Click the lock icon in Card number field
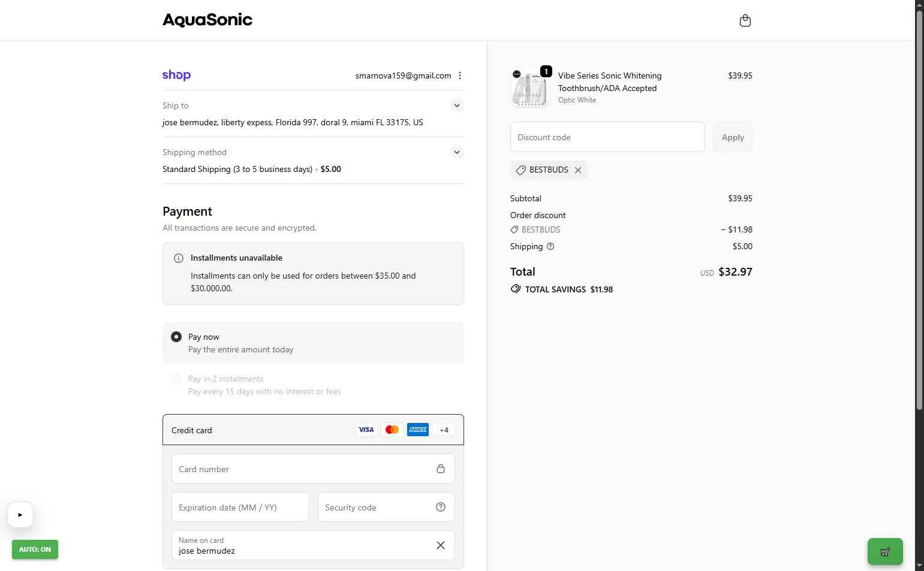 coord(441,469)
